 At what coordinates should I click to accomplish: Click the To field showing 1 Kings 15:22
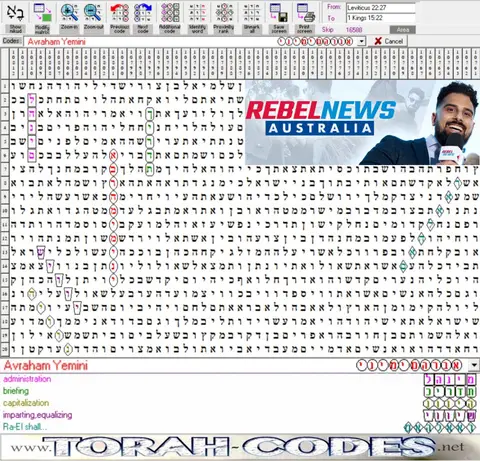coord(381,18)
